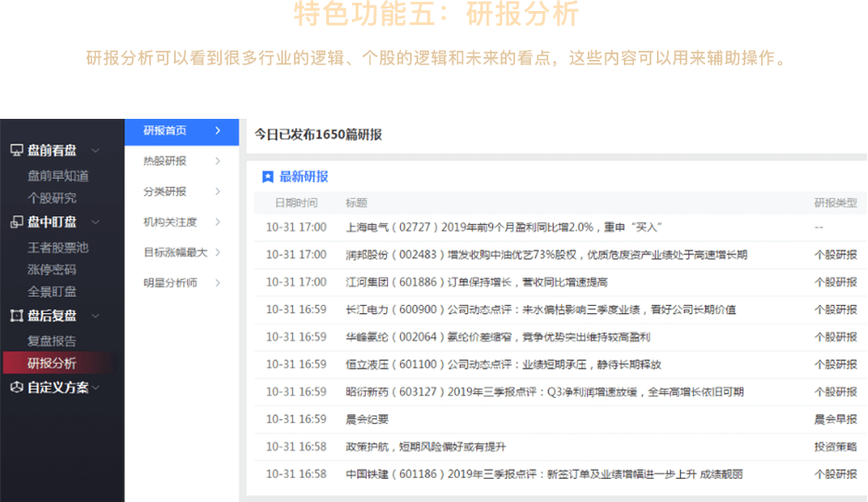
Task: Click the 日期时间 column header
Action: 296,204
